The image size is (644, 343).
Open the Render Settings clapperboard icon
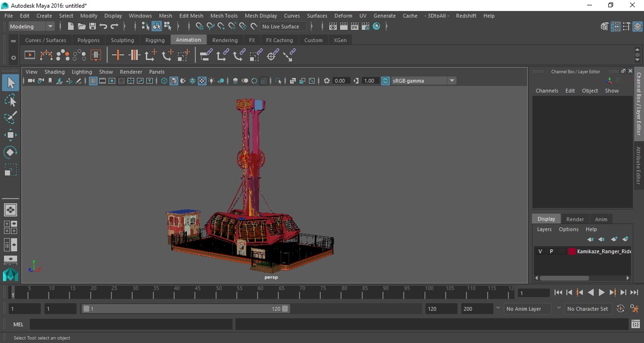coord(366,26)
